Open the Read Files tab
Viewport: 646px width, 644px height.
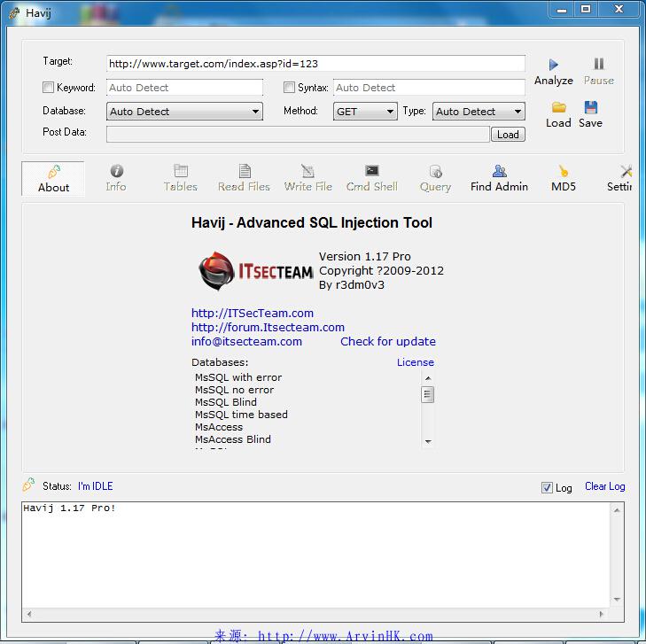(x=244, y=179)
